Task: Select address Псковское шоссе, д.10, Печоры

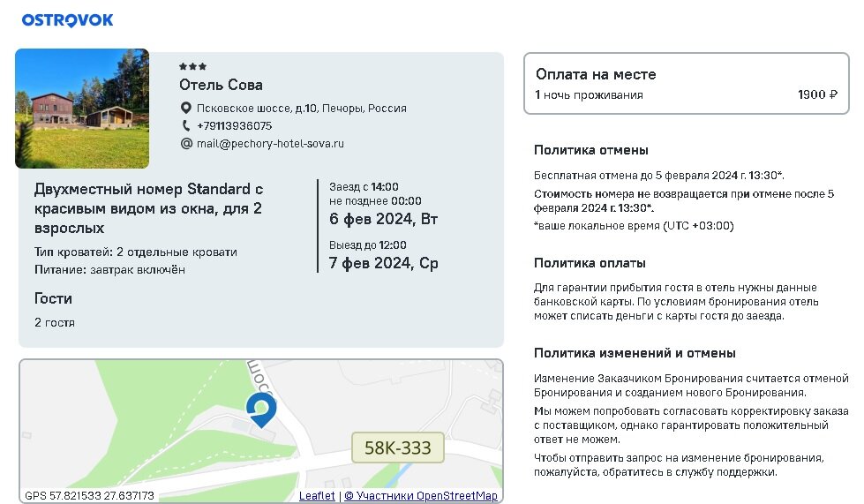Action: click(302, 108)
